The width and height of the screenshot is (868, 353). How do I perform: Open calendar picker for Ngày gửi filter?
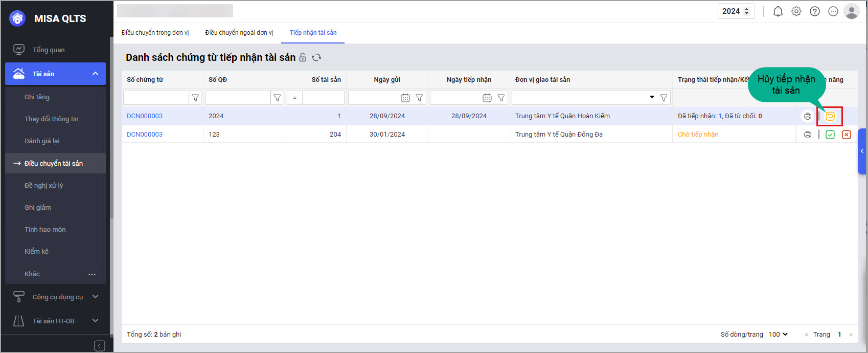point(405,98)
